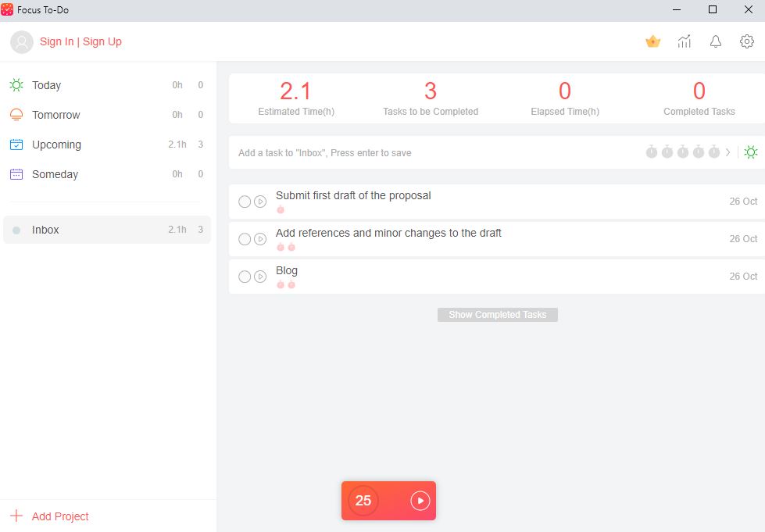This screenshot has height=532, width=765.
Task: Open the statistics report chart icon
Action: (x=685, y=41)
